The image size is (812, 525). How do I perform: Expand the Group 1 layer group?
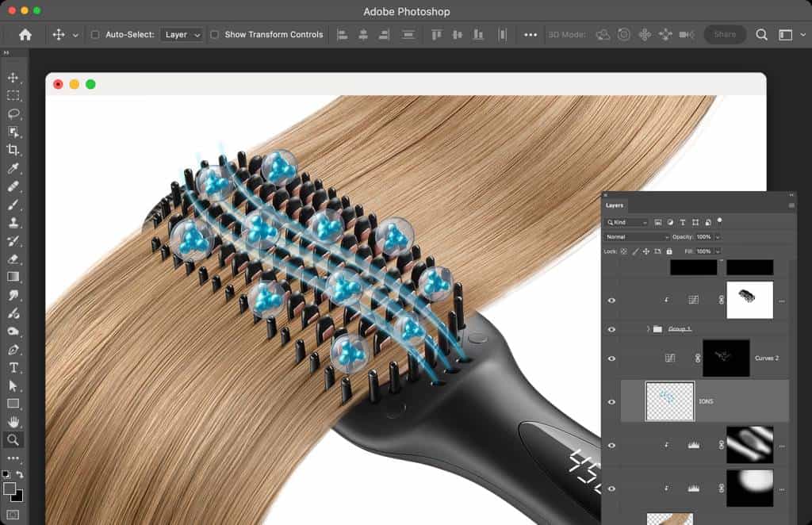point(648,329)
